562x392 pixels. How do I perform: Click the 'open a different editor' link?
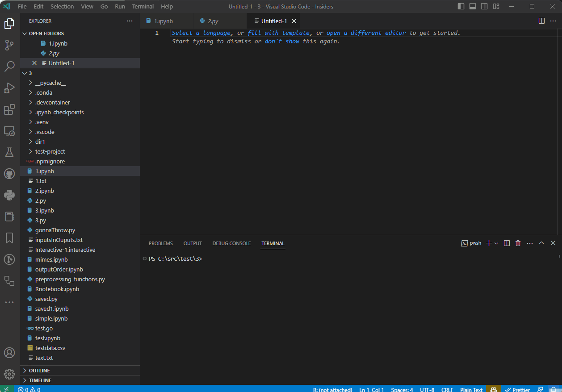click(366, 33)
